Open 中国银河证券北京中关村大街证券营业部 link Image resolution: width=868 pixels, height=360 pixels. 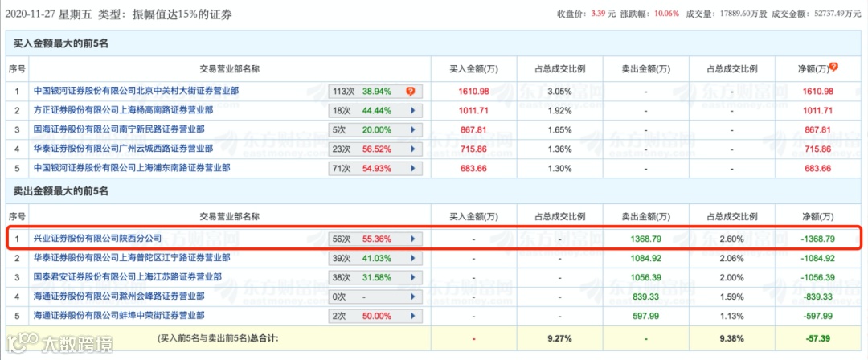136,90
